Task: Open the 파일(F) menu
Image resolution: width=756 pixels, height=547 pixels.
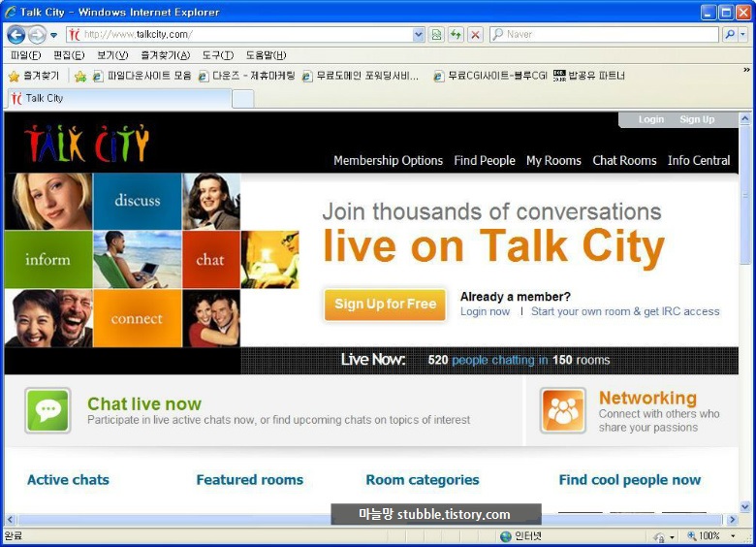Action: (x=25, y=55)
